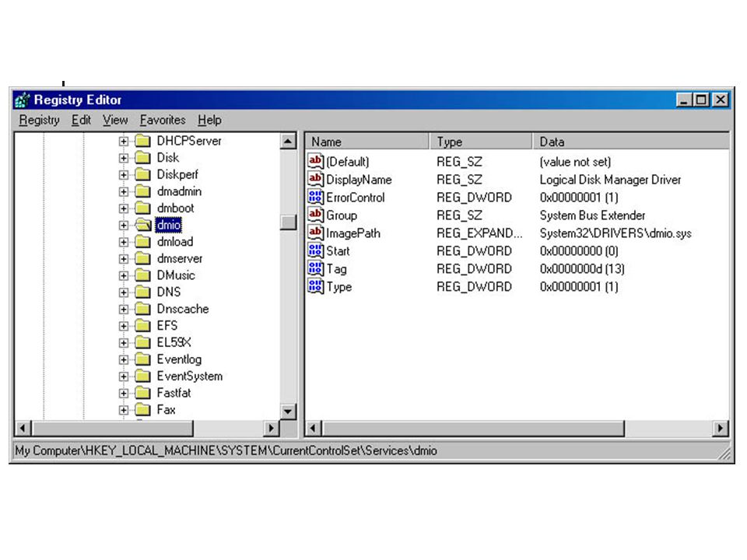Expand the Dnscache key

[x=124, y=310]
